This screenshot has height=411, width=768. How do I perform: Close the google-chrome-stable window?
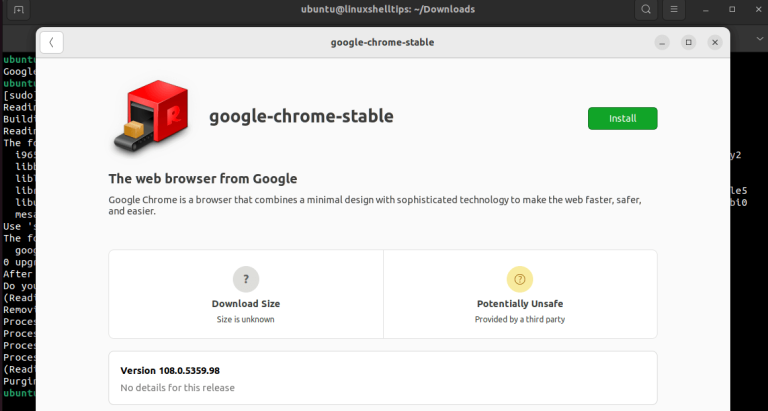click(715, 42)
